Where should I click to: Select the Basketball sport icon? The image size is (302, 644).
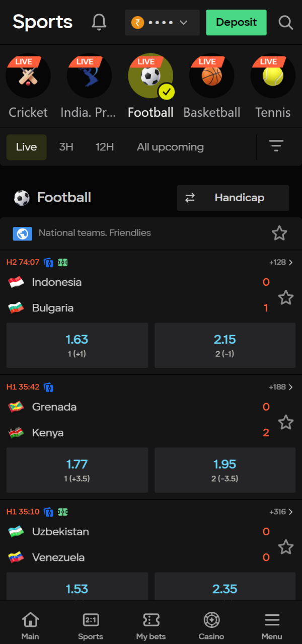click(211, 76)
